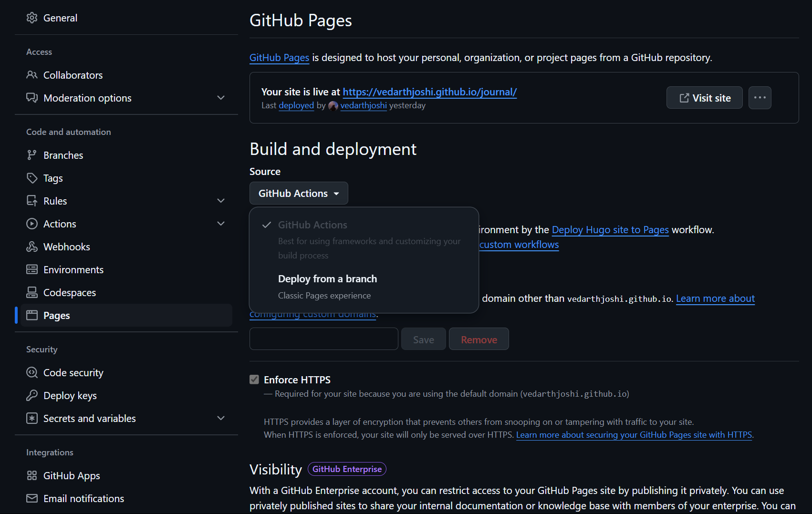Image resolution: width=812 pixels, height=514 pixels.
Task: Select the Codespaces icon
Action: (32, 292)
